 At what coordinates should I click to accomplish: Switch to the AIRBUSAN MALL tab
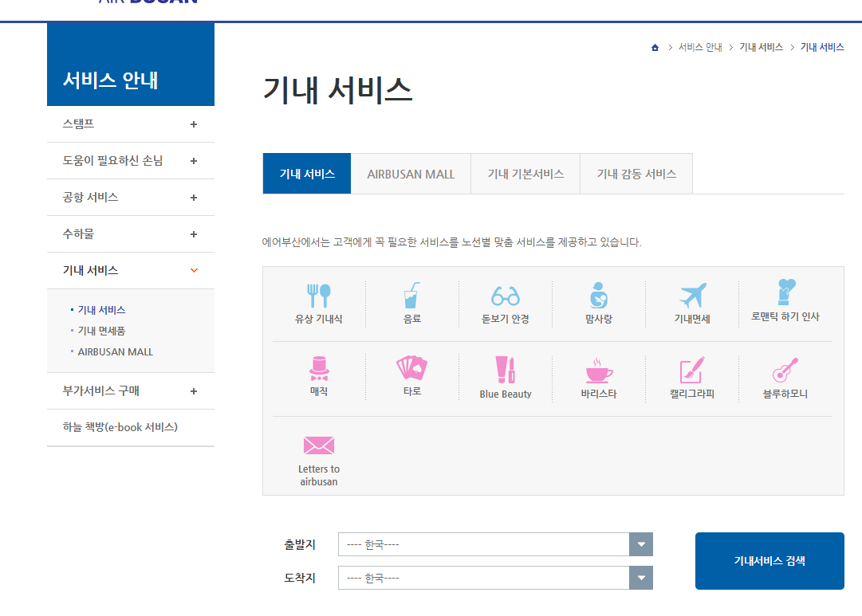click(411, 174)
